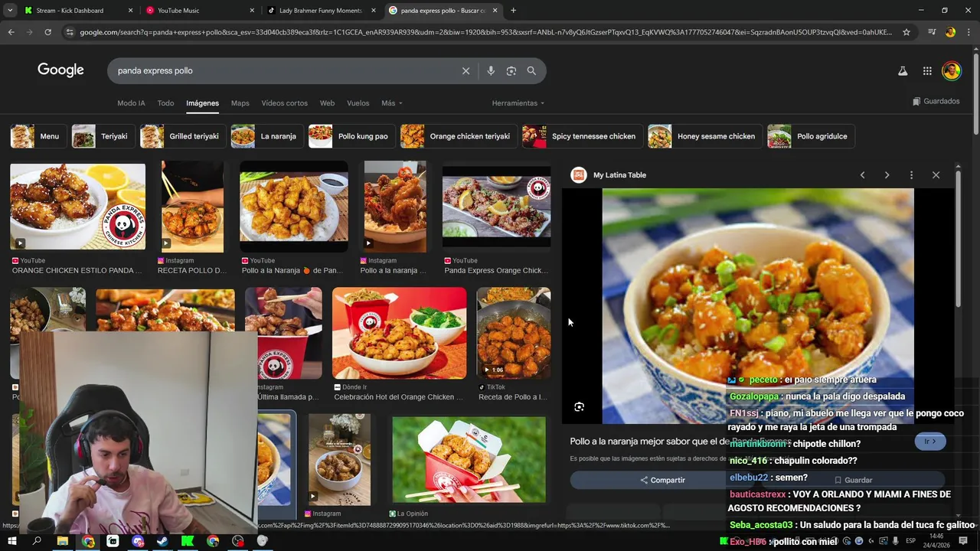Open the Celebración Hot del Orange Chicken image

(x=399, y=333)
